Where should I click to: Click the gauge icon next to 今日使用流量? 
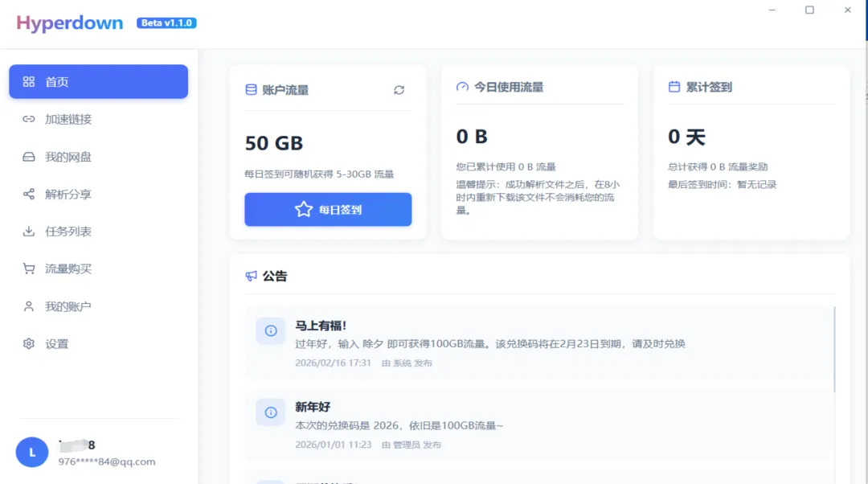coord(462,87)
